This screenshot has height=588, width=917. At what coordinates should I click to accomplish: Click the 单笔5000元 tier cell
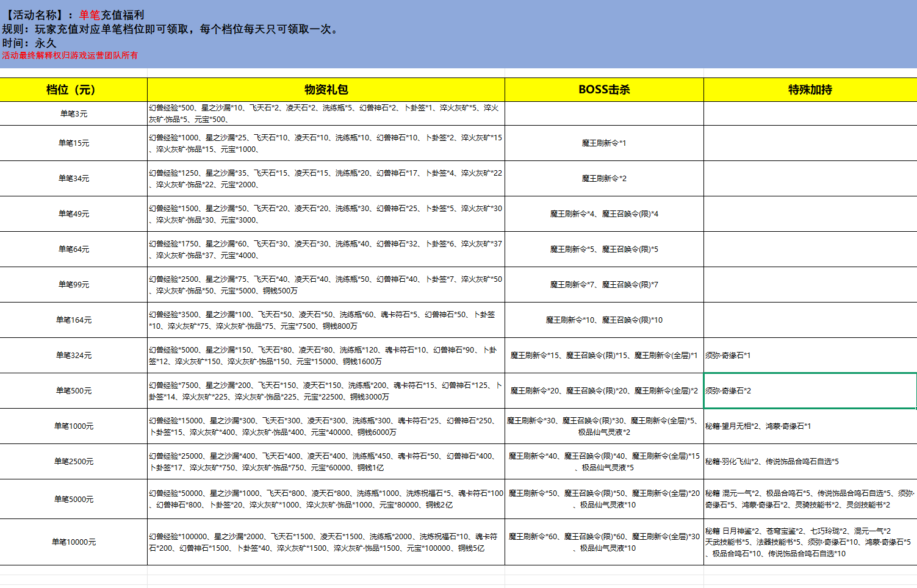(73, 499)
